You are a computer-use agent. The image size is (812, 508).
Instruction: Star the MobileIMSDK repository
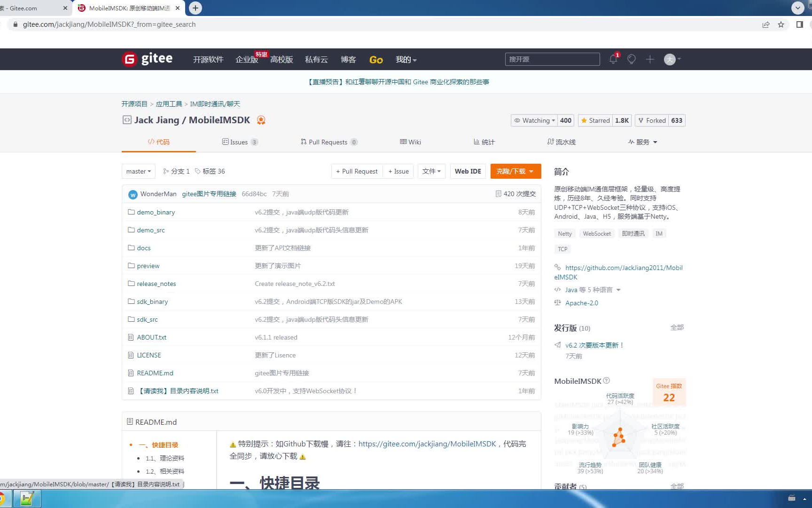(595, 120)
